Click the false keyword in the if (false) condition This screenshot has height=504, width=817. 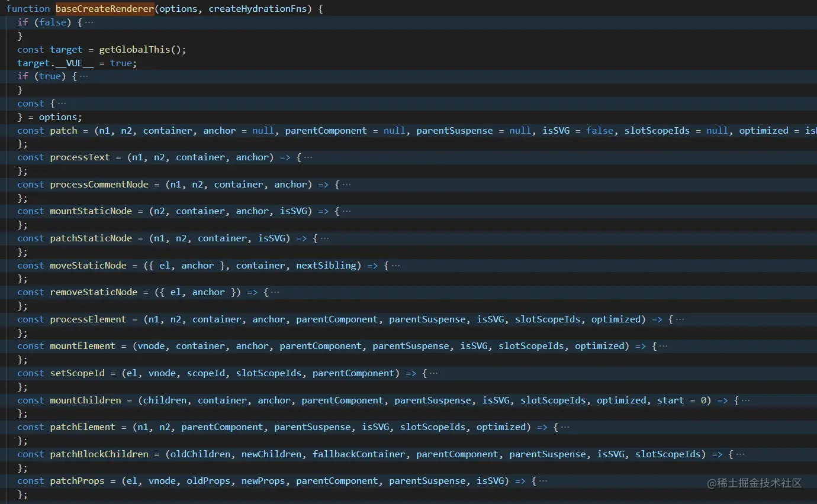(x=53, y=22)
